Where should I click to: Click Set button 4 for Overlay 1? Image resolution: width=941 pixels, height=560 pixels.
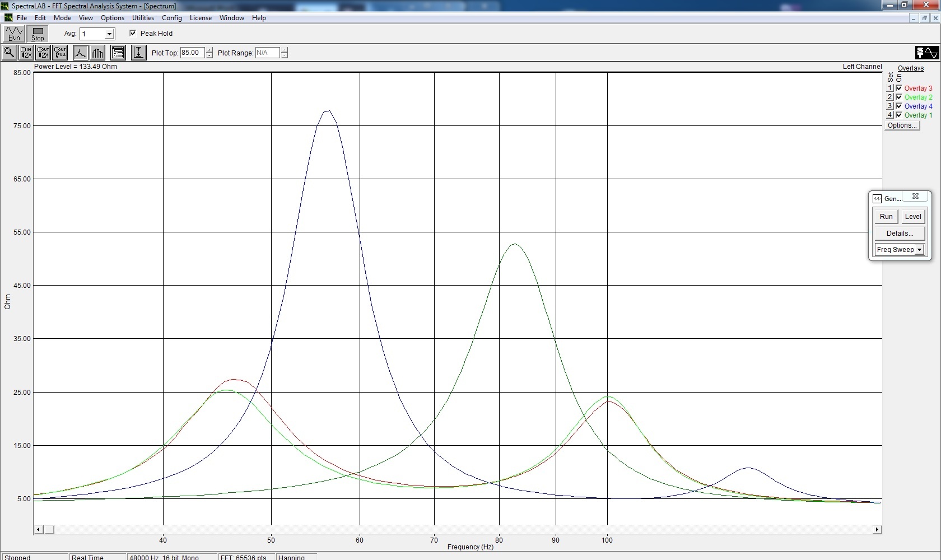coord(889,115)
